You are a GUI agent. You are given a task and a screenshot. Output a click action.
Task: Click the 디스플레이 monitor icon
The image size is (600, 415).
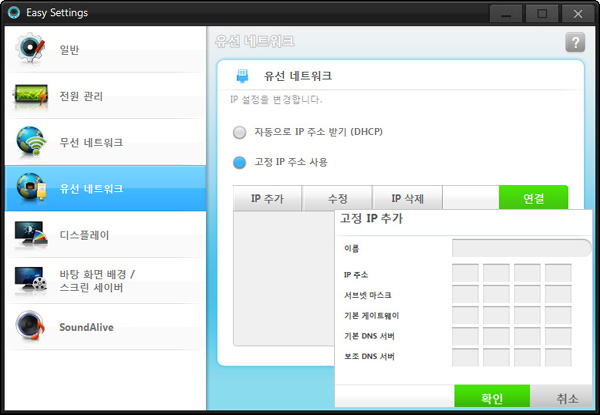point(31,235)
